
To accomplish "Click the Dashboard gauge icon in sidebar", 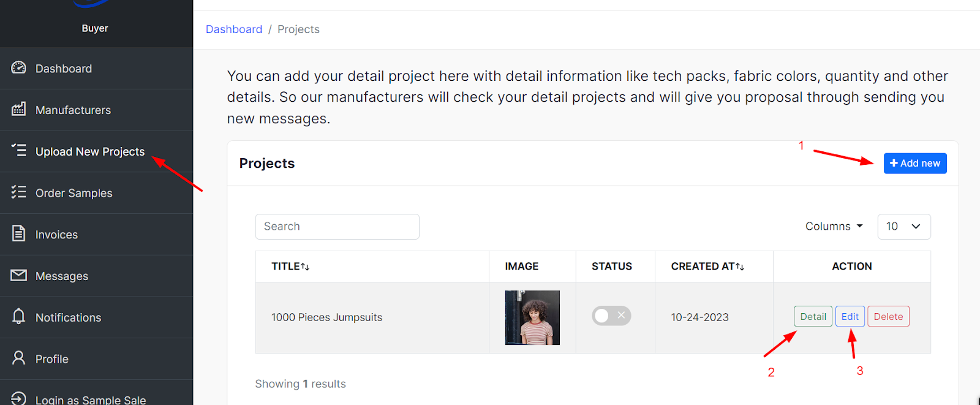I will [x=19, y=68].
